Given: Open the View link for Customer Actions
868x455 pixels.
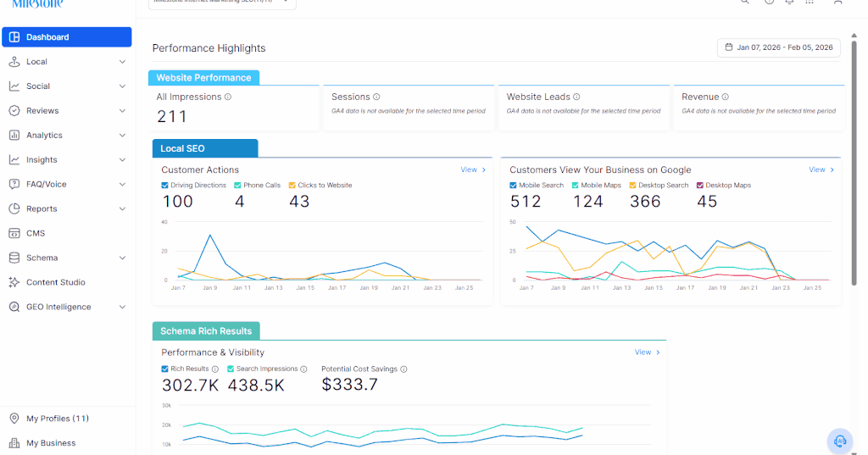Looking at the screenshot, I should point(473,170).
